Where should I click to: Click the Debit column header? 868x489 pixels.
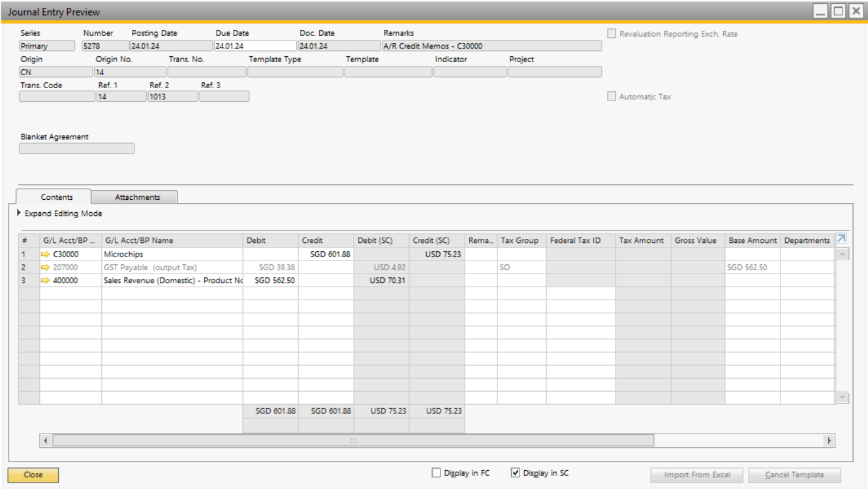pos(271,240)
